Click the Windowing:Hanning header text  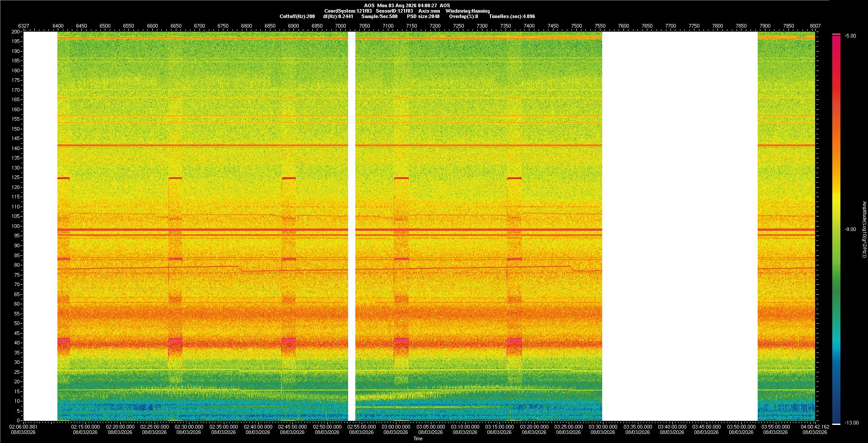[x=467, y=11]
